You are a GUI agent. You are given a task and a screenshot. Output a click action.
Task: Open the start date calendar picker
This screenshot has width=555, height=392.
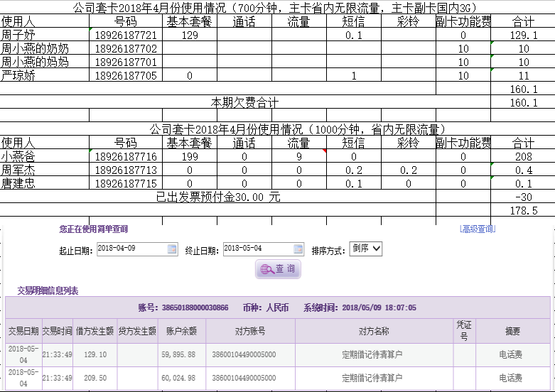(x=171, y=249)
